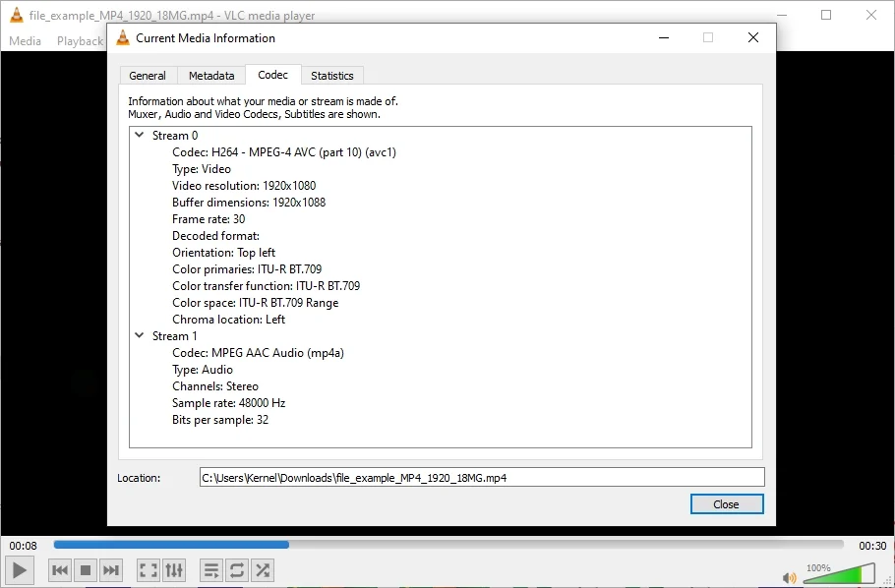This screenshot has height=588, width=895.
Task: Click the VLC cone icon in the dialog title
Action: [x=123, y=37]
